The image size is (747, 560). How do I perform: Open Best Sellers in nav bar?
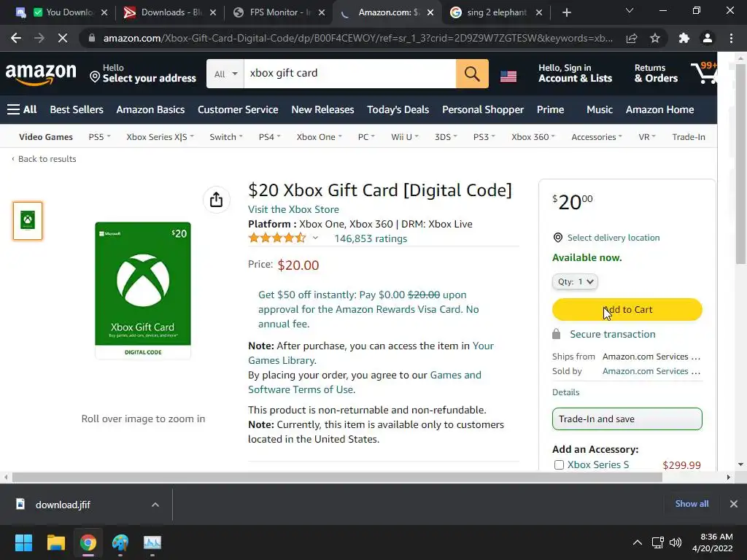point(77,109)
